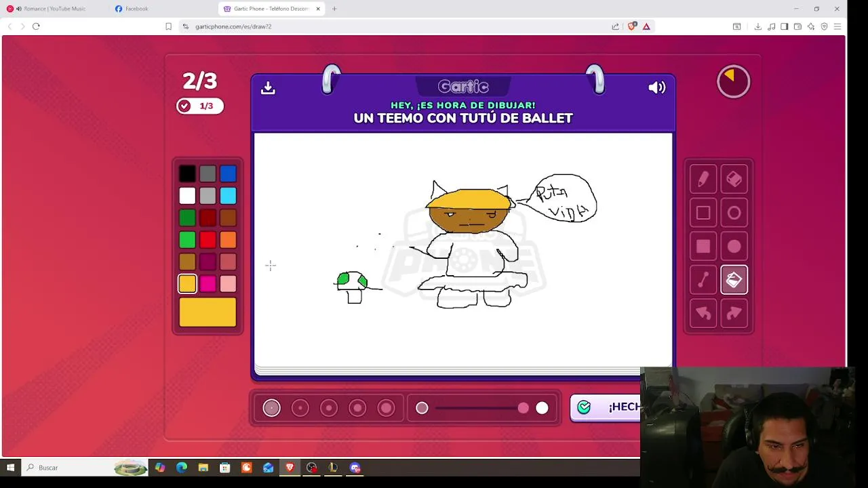The width and height of the screenshot is (868, 488).
Task: Toggle the browser sidebar panel
Action: (784, 26)
